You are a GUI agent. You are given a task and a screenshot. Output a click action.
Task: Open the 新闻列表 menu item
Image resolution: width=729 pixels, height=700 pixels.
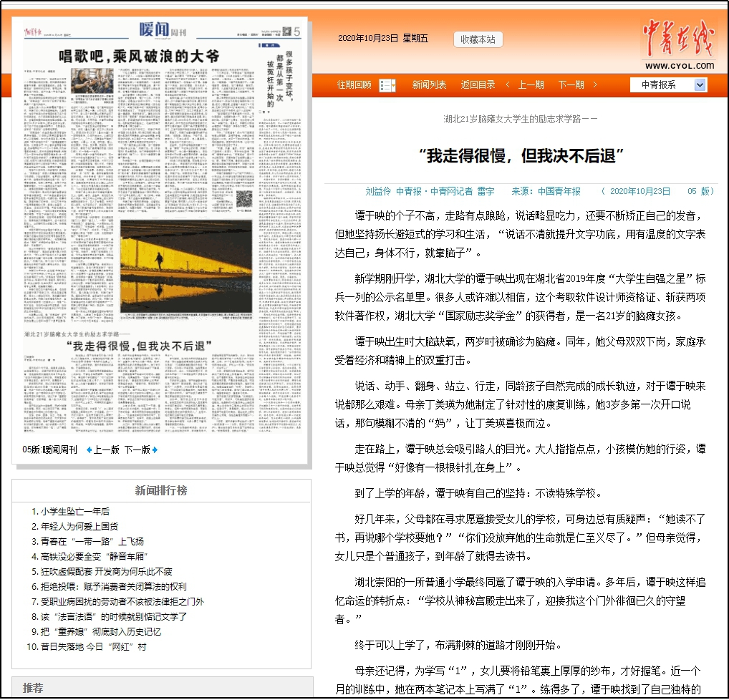click(x=429, y=85)
